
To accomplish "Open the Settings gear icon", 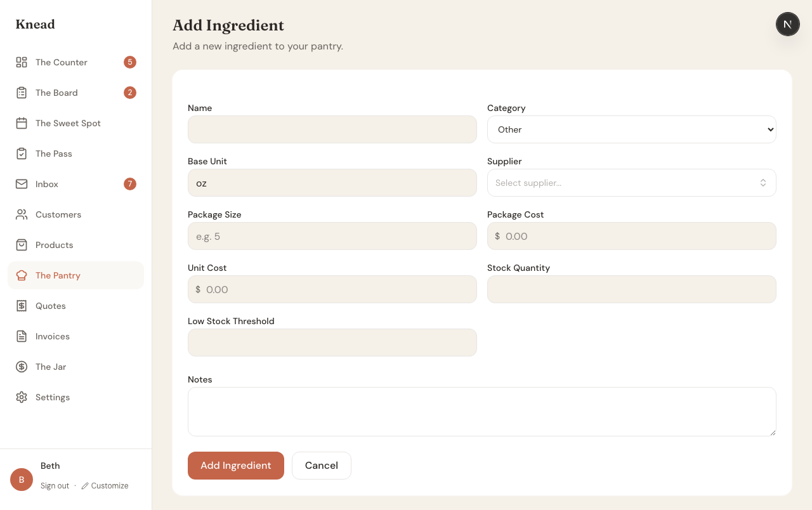I will pos(21,397).
